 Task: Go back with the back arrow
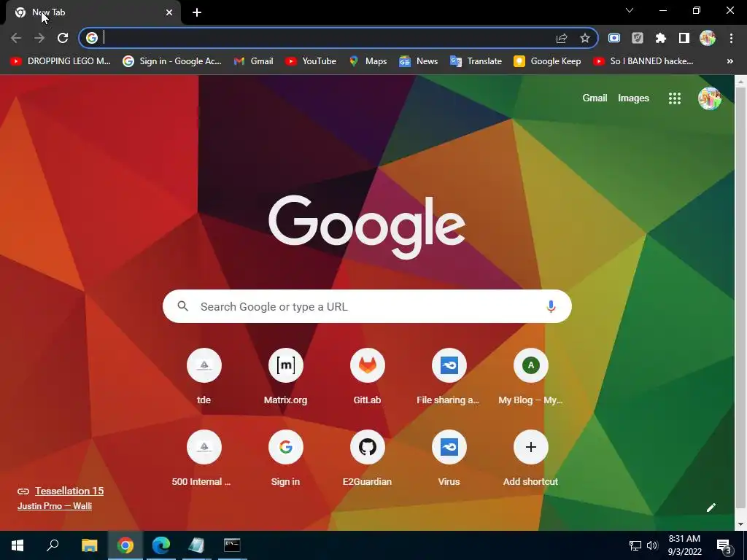tap(16, 38)
